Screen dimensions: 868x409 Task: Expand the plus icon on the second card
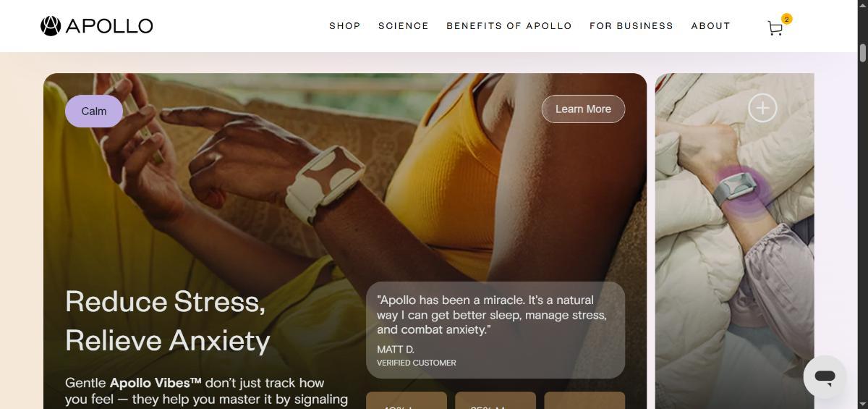762,108
